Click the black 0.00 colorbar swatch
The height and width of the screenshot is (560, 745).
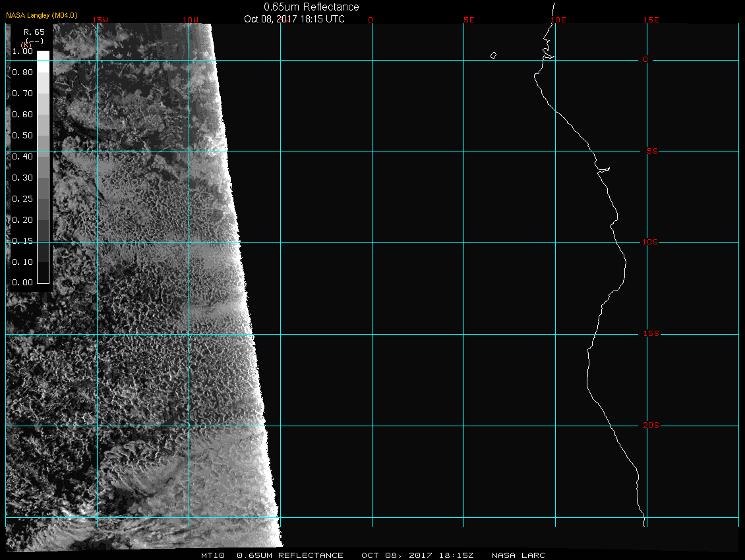click(x=43, y=277)
